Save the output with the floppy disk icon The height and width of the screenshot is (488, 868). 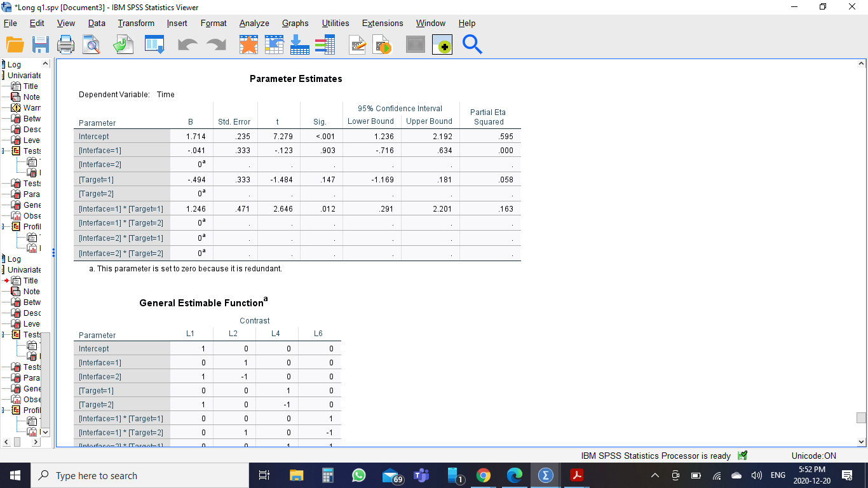[41, 45]
